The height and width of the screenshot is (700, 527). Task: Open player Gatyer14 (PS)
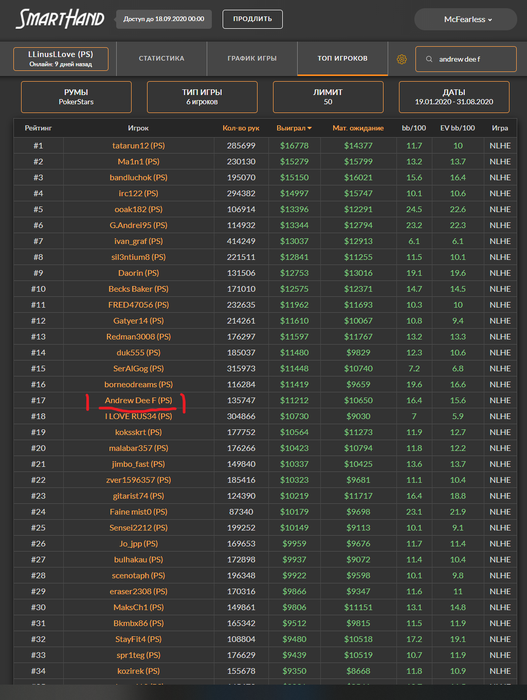click(138, 321)
